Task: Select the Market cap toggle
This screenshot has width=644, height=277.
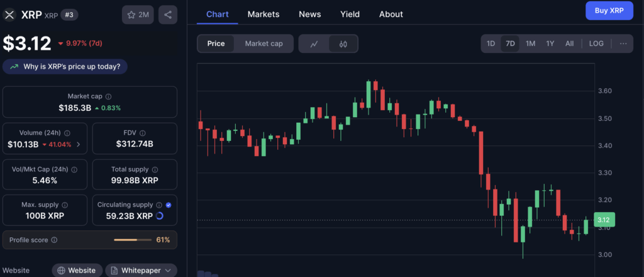Action: click(264, 43)
